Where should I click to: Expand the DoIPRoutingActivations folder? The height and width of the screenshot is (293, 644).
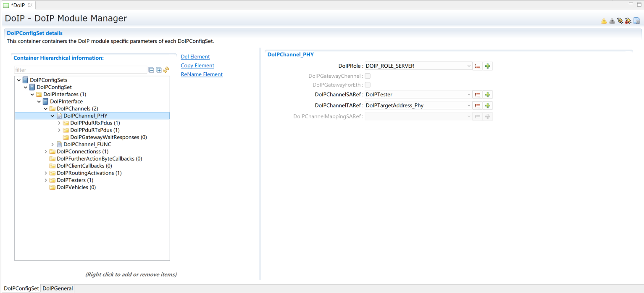[46, 173]
